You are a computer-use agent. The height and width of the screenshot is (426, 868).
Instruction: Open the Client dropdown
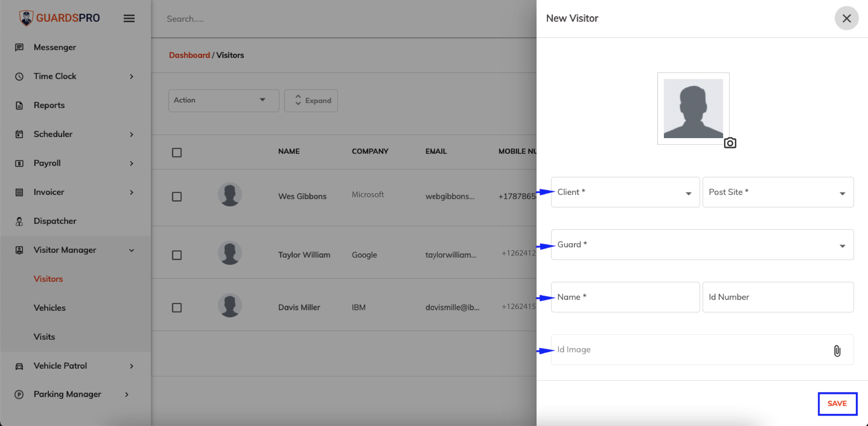625,192
